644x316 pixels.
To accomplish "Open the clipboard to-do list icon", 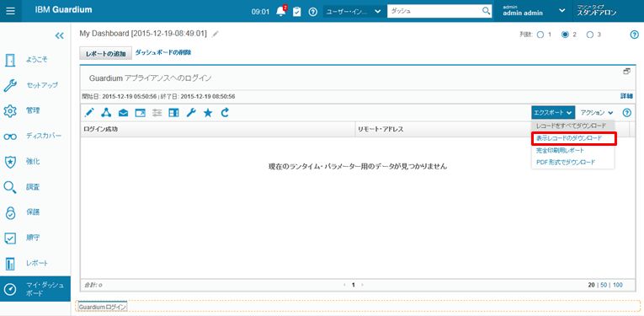I will pyautogui.click(x=297, y=12).
